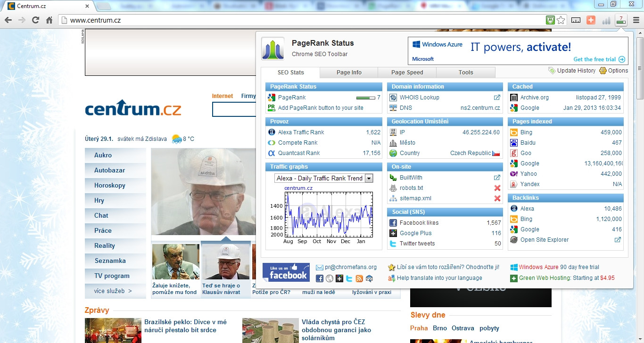644x343 pixels.
Task: Reload the page with the refresh icon
Action: point(35,20)
